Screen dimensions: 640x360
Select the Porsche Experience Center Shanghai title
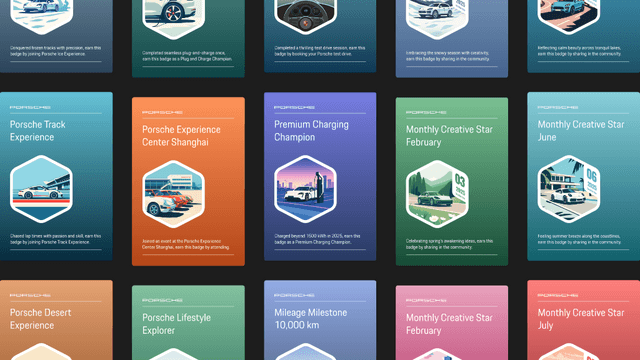pos(181,136)
